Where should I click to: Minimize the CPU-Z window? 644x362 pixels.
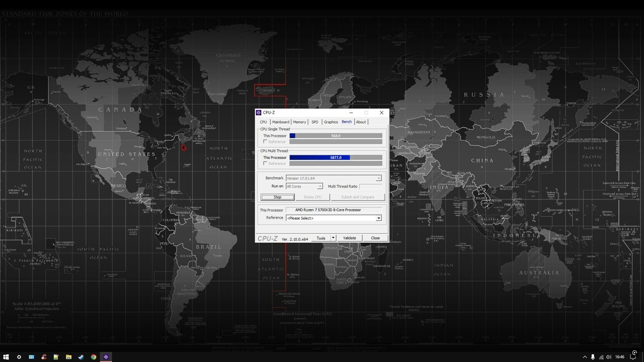(x=351, y=113)
